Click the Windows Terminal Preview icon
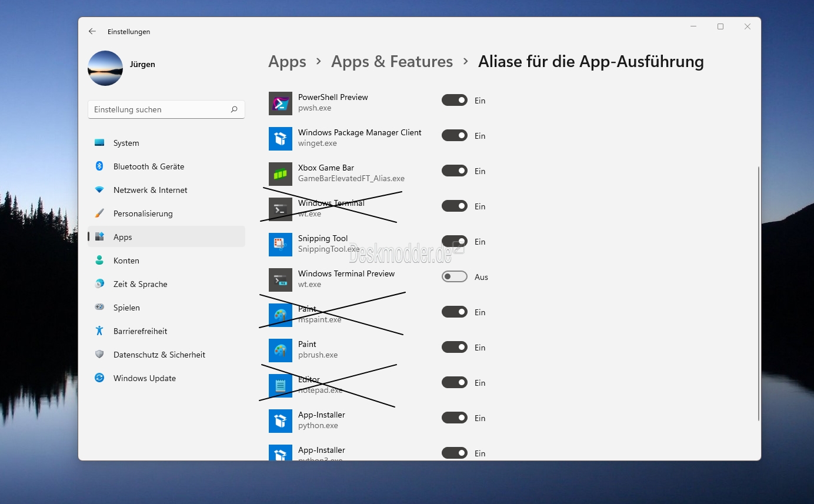Image resolution: width=814 pixels, height=504 pixels. tap(281, 280)
